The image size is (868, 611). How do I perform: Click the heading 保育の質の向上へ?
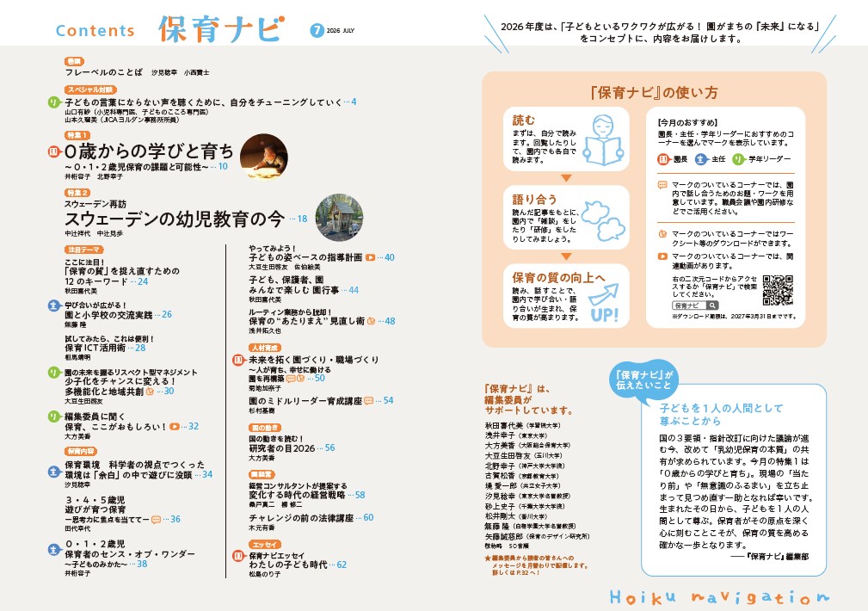click(x=558, y=278)
